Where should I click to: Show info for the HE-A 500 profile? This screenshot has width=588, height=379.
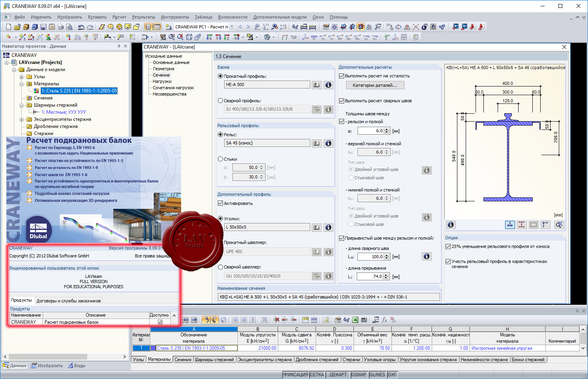click(328, 85)
